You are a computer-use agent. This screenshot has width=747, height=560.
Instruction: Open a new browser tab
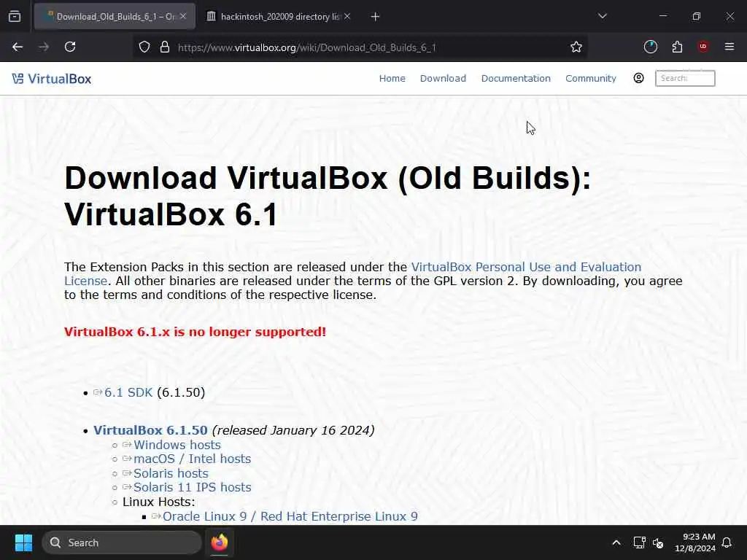375,17
